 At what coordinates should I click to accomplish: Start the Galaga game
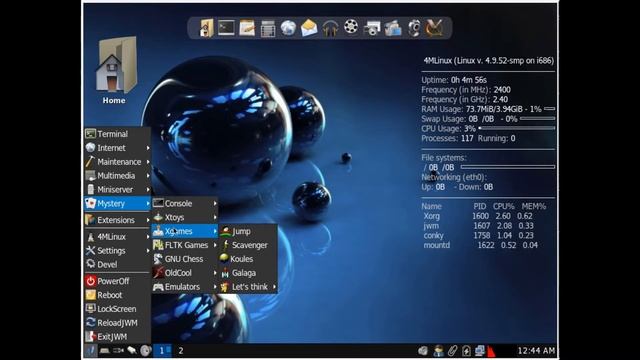248,273
